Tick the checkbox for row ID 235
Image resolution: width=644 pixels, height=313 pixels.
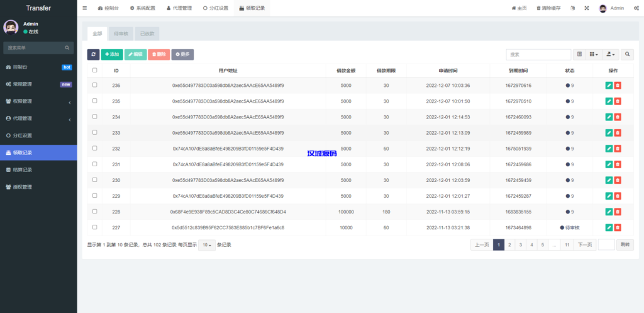pos(95,101)
